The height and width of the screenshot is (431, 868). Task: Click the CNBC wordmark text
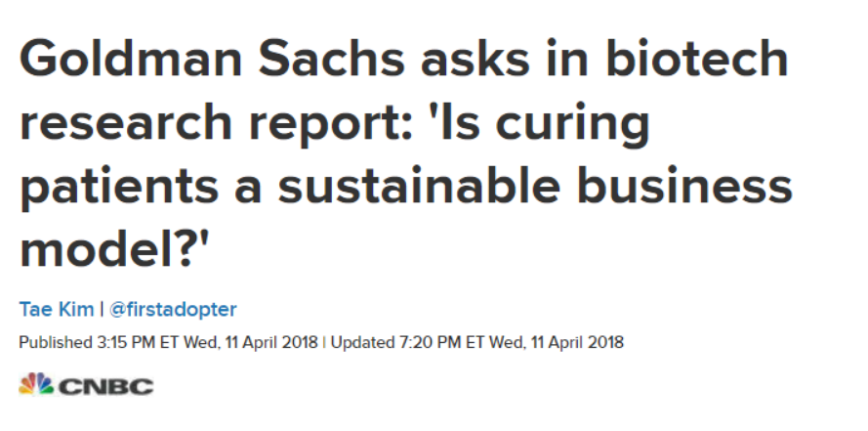(105, 387)
